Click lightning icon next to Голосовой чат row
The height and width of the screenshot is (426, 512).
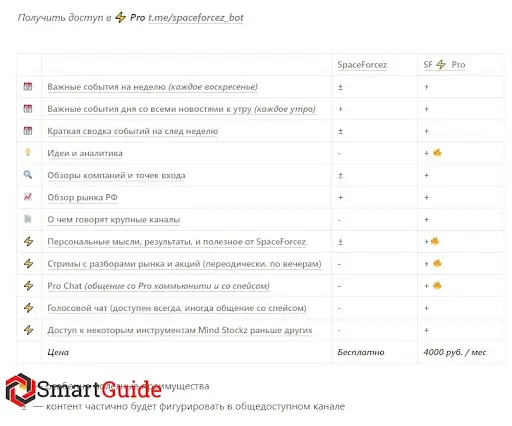[29, 308]
